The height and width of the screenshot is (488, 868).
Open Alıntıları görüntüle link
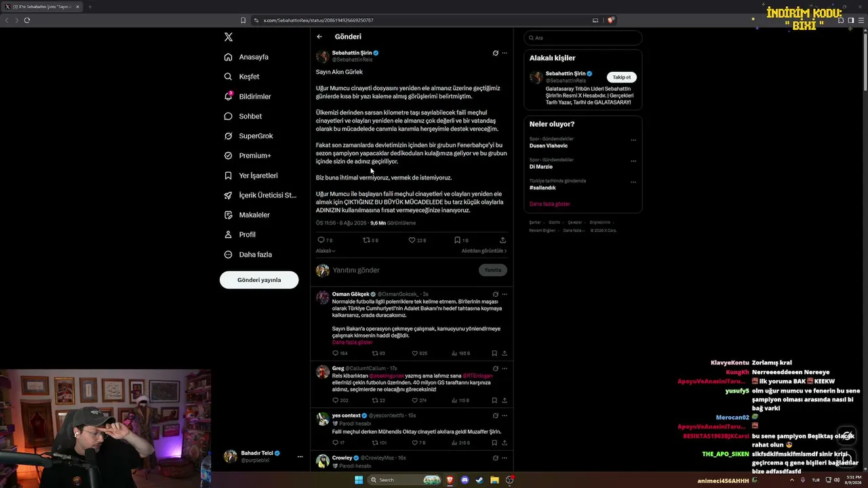[x=484, y=251]
